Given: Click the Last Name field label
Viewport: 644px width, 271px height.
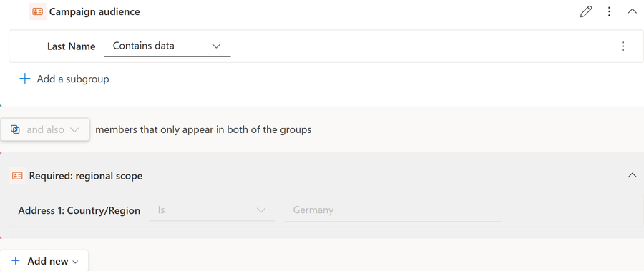Looking at the screenshot, I should pyautogui.click(x=71, y=46).
